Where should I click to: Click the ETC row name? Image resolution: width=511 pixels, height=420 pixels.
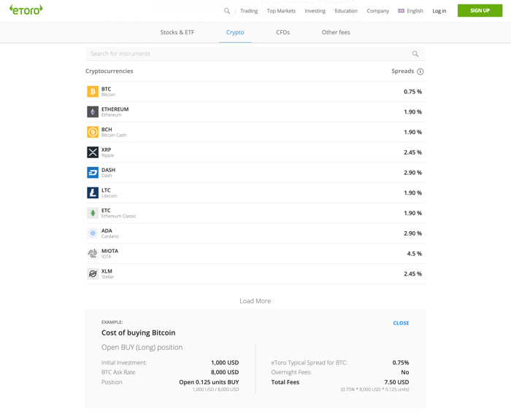pos(106,210)
